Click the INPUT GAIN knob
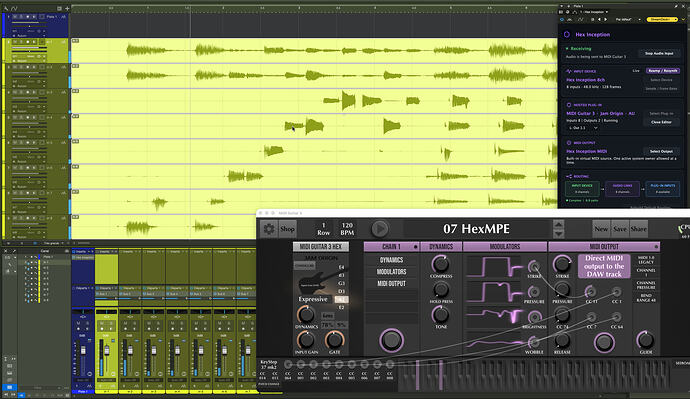The height and width of the screenshot is (399, 690). (x=306, y=340)
